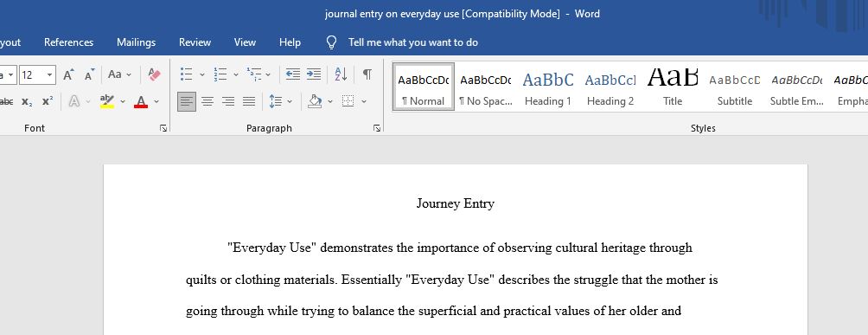Apply the Subtitle style
This screenshot has height=335, width=868.
point(735,87)
